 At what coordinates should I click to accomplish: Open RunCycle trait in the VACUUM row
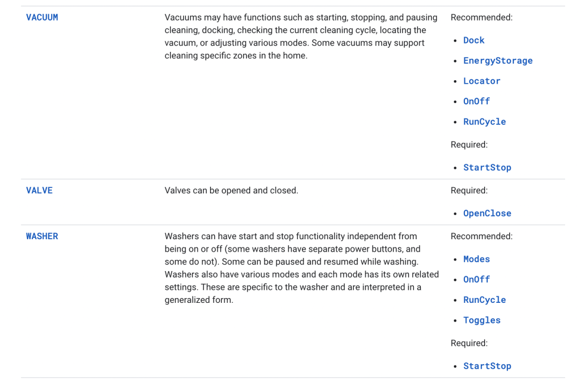pyautogui.click(x=484, y=121)
